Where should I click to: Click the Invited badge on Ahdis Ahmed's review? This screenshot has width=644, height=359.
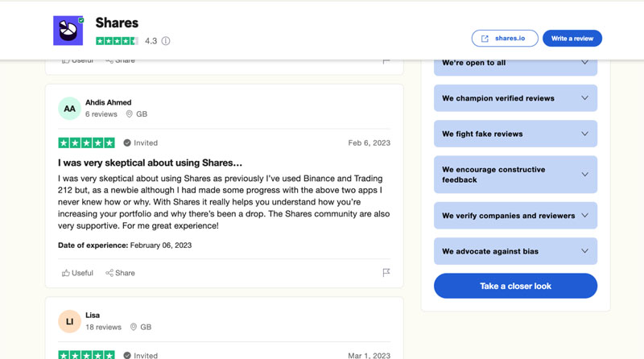click(x=140, y=142)
